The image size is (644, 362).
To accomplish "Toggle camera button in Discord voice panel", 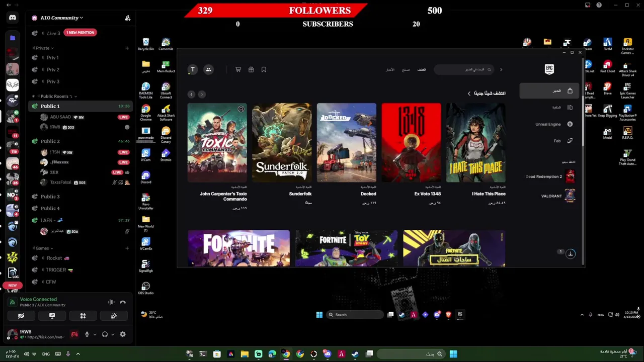I will pos(21,316).
